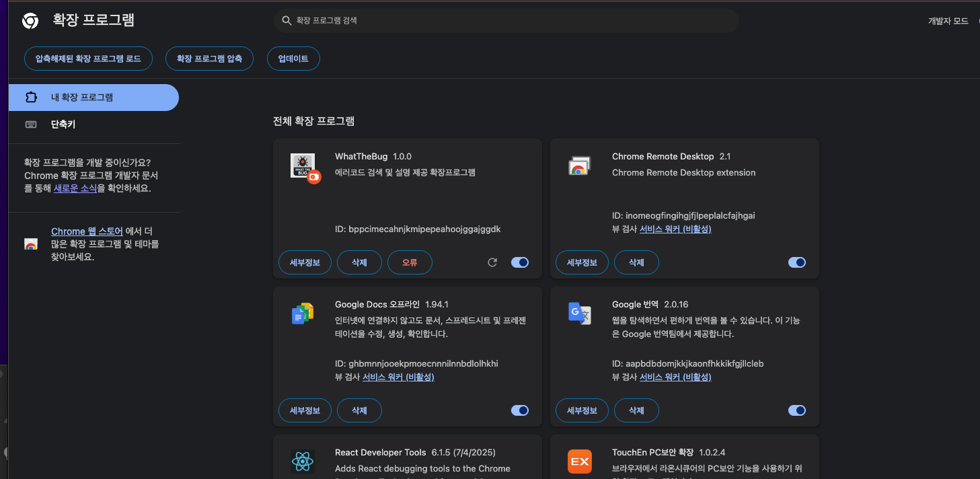Click the 확장 프로그램 압축 button
The width and height of the screenshot is (980, 479).
(x=209, y=59)
